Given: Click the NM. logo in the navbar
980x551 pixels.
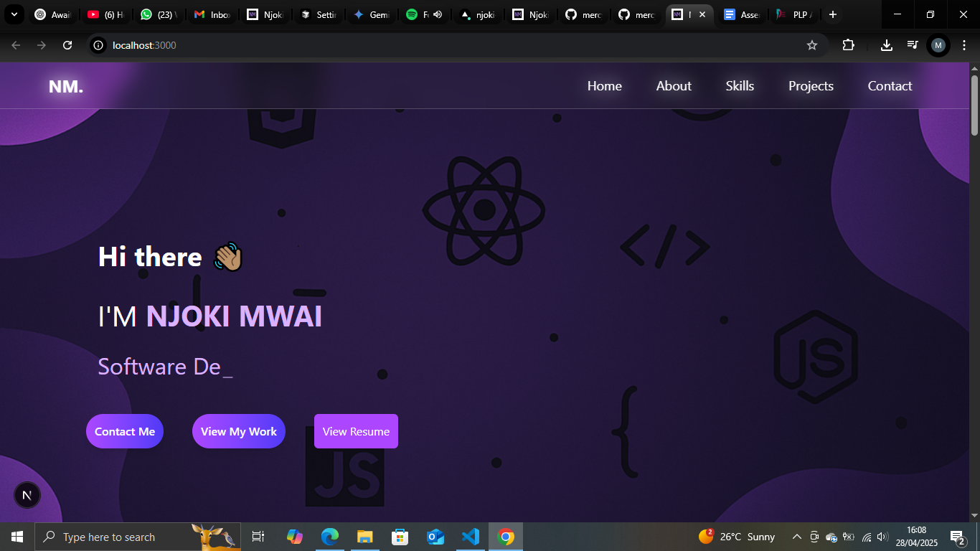Looking at the screenshot, I should click(x=66, y=87).
